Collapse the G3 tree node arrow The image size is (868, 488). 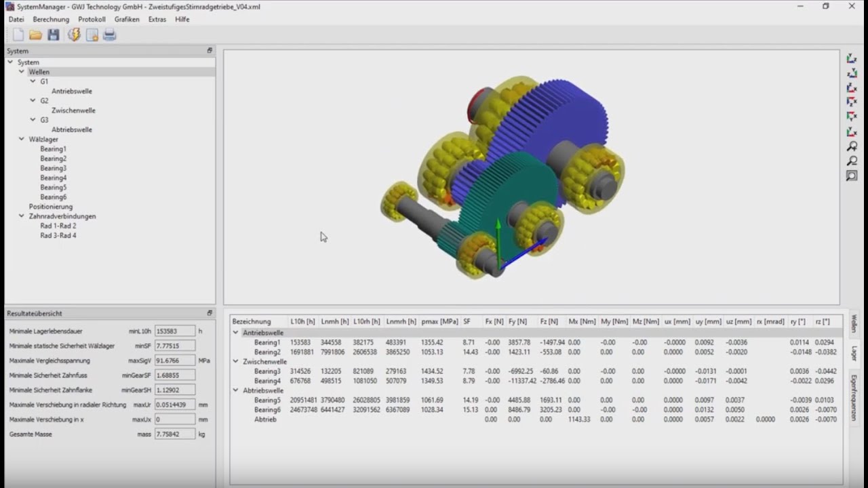pyautogui.click(x=33, y=120)
